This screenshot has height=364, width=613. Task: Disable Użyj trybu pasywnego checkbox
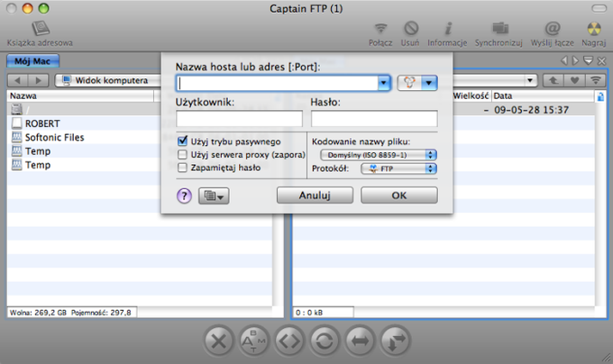click(182, 141)
